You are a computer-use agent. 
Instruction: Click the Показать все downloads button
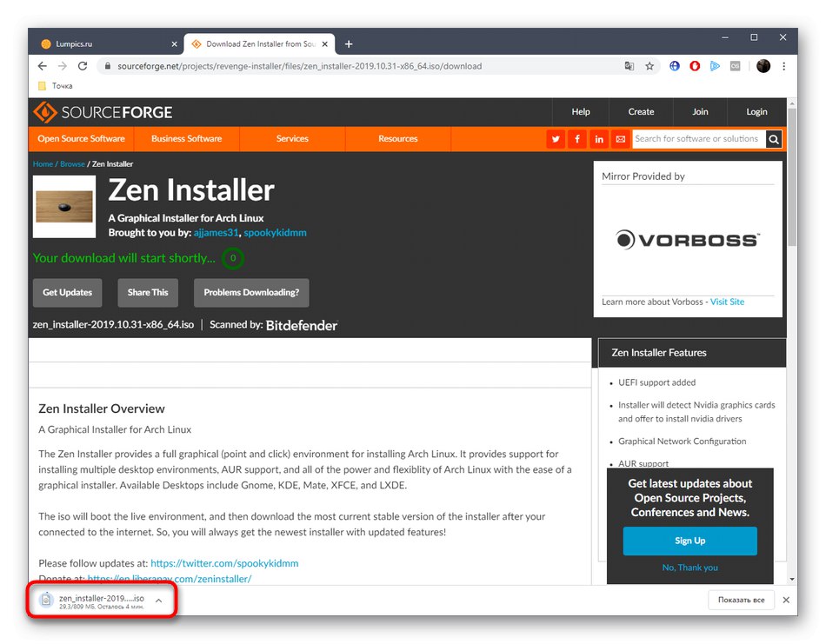[741, 600]
